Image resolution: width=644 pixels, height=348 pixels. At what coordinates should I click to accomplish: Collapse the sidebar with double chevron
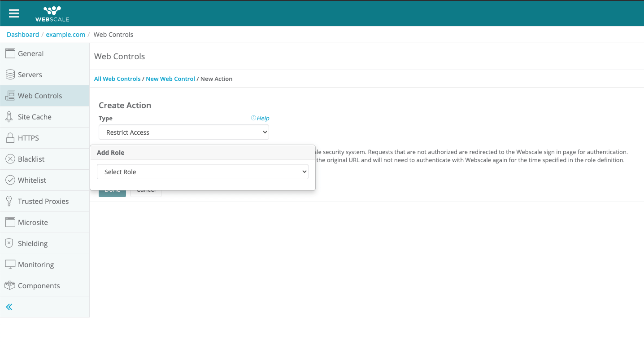click(9, 307)
